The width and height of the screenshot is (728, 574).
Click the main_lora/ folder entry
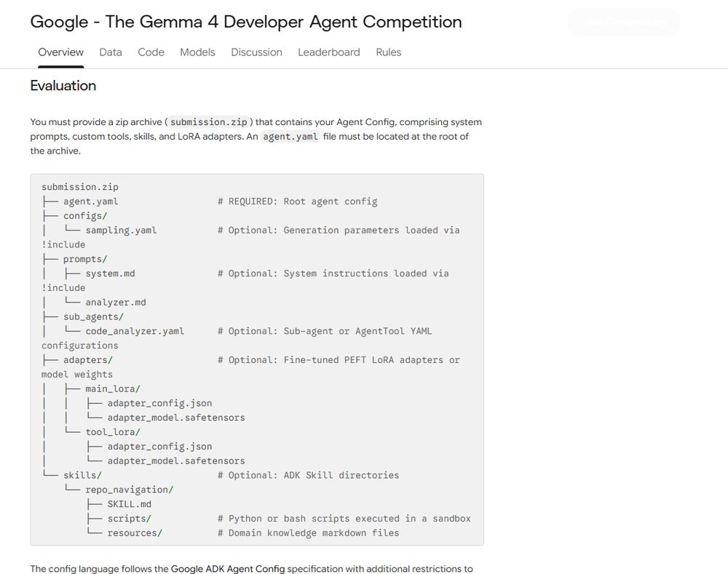[x=113, y=388]
